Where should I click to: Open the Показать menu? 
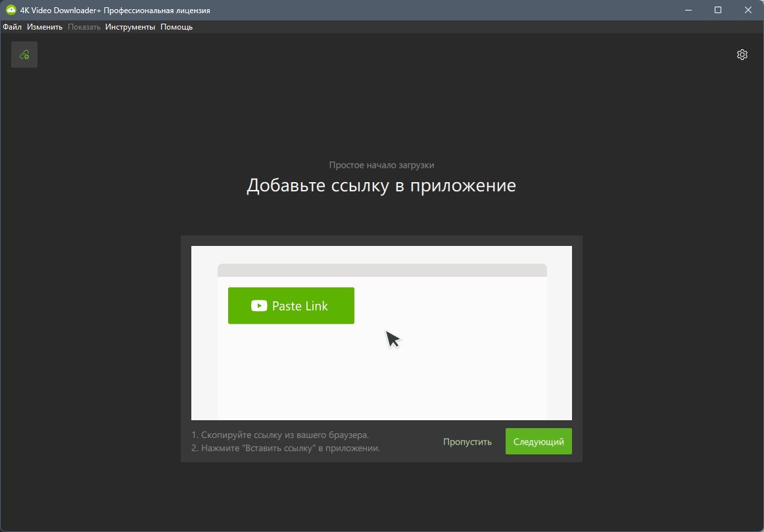[x=84, y=27]
